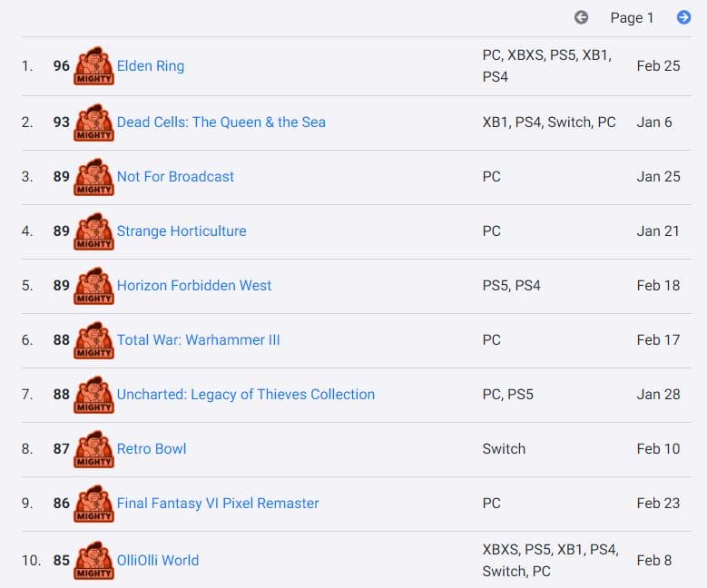Image resolution: width=707 pixels, height=588 pixels.
Task: Open Final Fantasy VI Pixel Remaster
Action: tap(218, 504)
